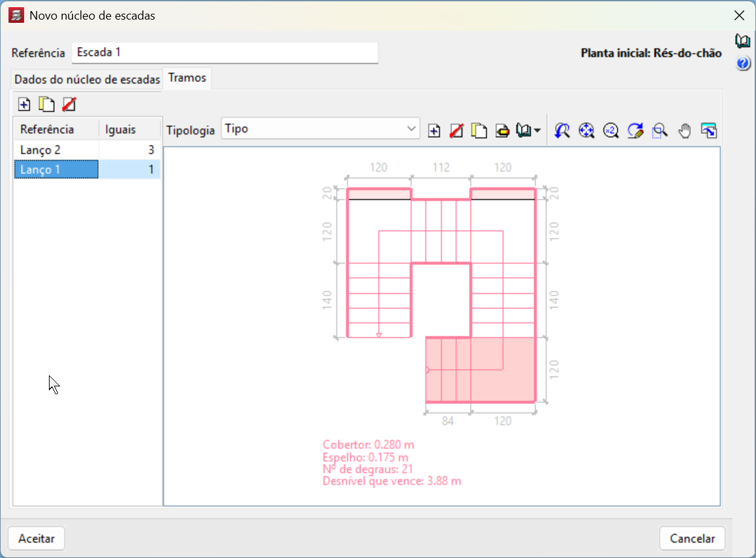This screenshot has width=756, height=558.
Task: Click the blue question mark help icon
Action: tap(742, 63)
